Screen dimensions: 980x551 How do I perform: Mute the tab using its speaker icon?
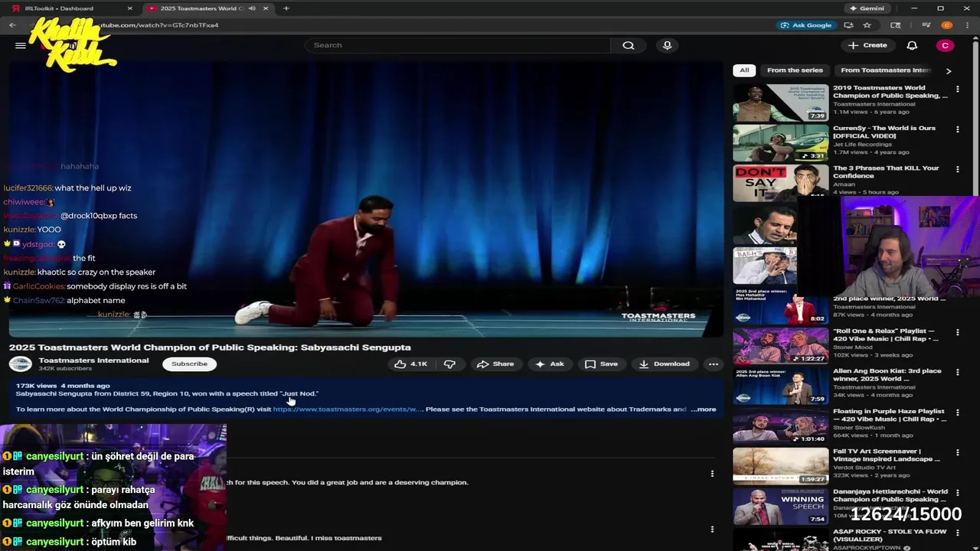point(252,8)
